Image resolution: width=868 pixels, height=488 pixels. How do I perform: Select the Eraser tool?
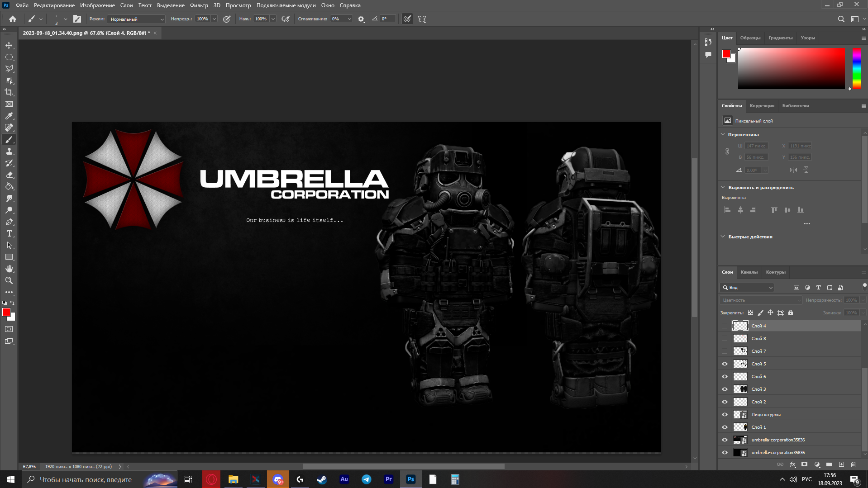point(9,175)
